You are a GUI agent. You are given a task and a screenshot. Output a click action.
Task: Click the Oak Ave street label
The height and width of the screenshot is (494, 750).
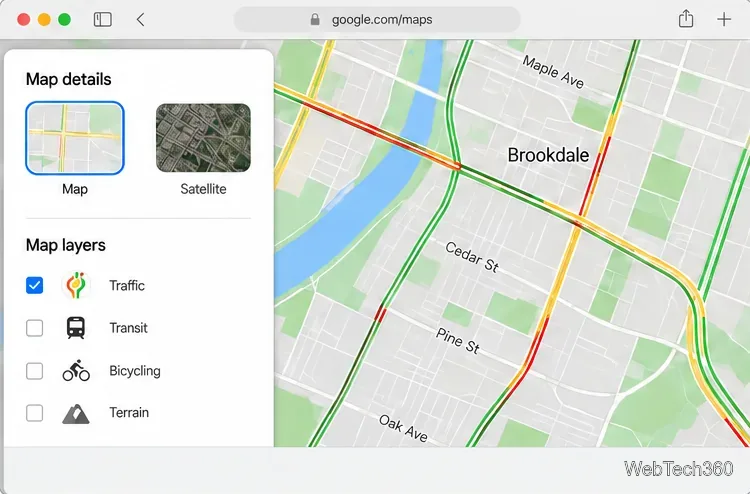403,428
